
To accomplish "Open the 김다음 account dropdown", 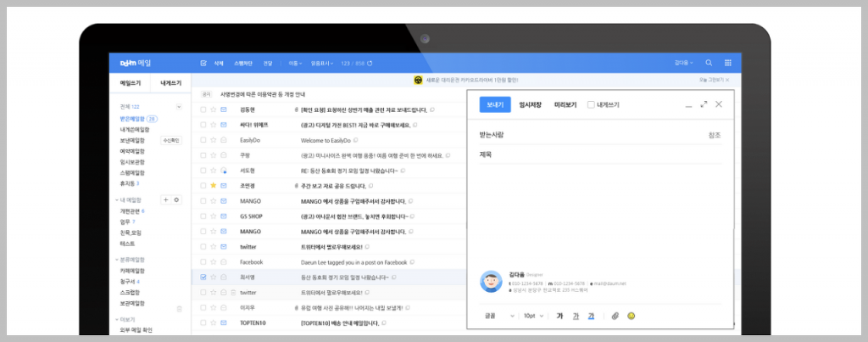I will pos(684,63).
